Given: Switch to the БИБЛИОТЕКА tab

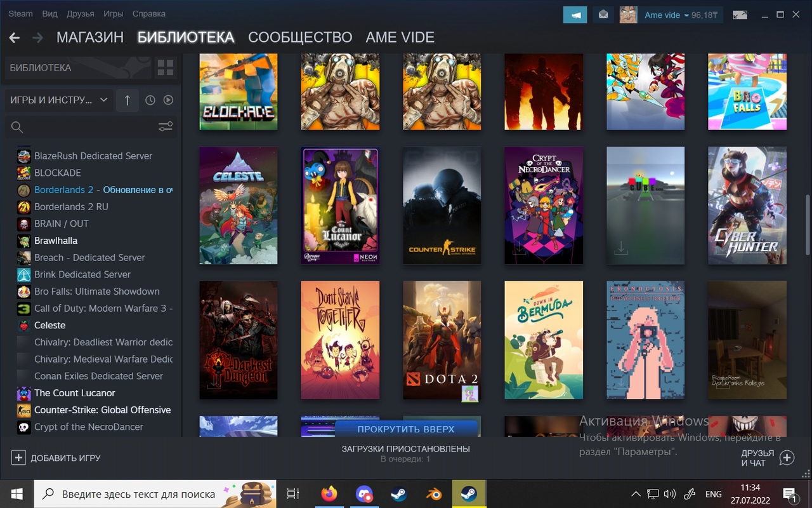Looking at the screenshot, I should tap(186, 37).
